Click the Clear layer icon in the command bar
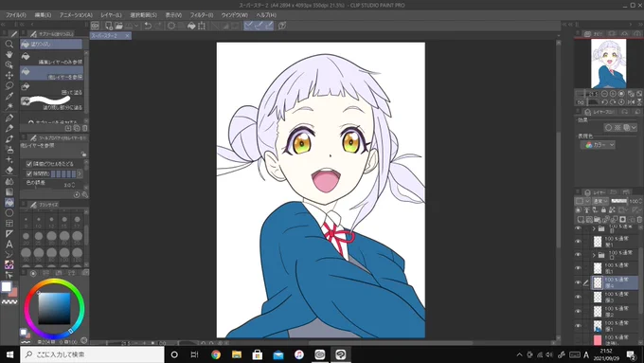644x363 pixels. (171, 26)
